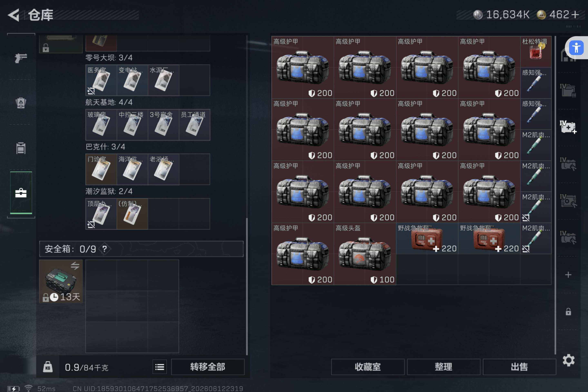Select the first M2肌肉 syringe item
The height and width of the screenshot is (392, 588).
536,145
